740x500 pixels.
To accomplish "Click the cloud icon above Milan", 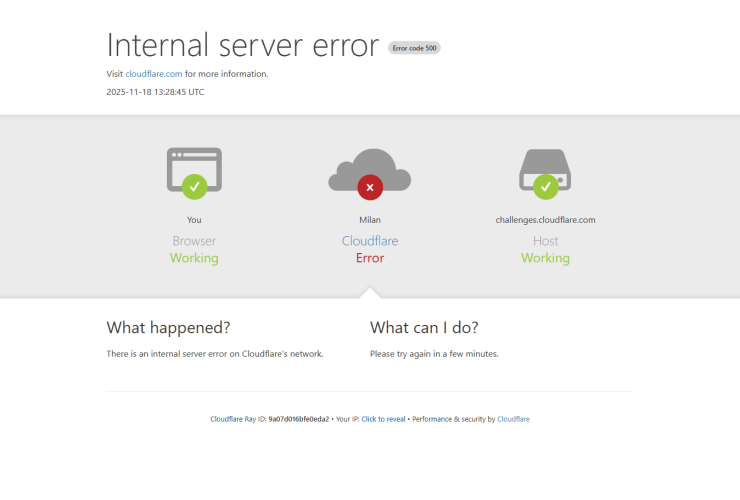I will tap(370, 170).
